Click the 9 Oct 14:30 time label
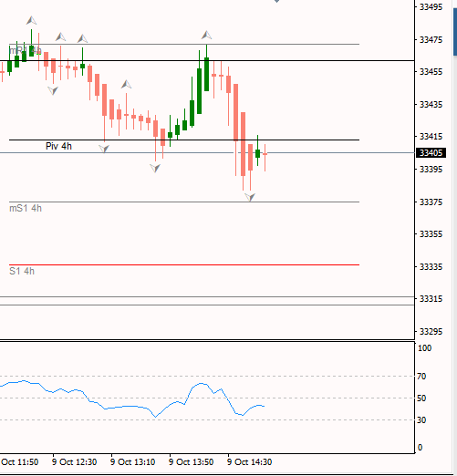The width and height of the screenshot is (457, 476). 249,462
